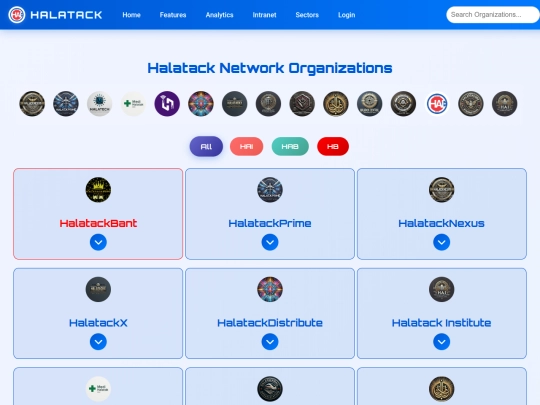The width and height of the screenshot is (540, 405).
Task: Click the HalatackNexus name
Action: pyautogui.click(x=442, y=223)
